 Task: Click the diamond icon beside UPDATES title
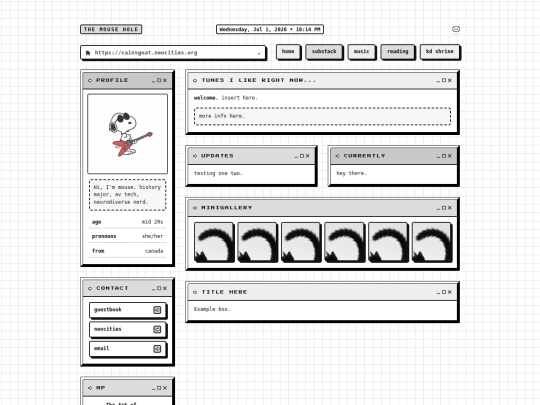(x=195, y=156)
